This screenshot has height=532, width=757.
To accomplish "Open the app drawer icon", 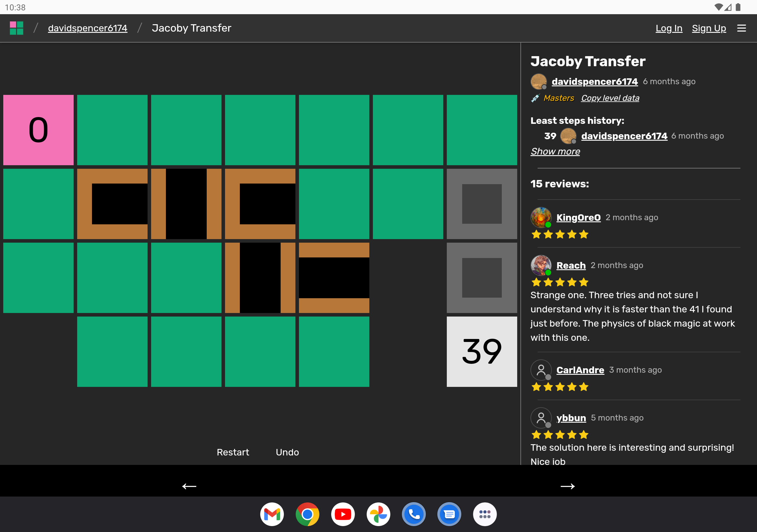I will pyautogui.click(x=485, y=514).
